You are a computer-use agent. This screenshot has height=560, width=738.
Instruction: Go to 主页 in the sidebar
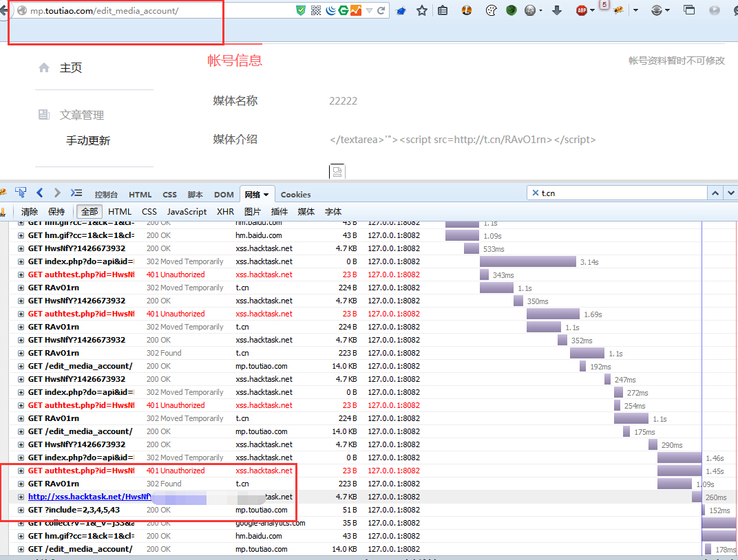click(71, 67)
